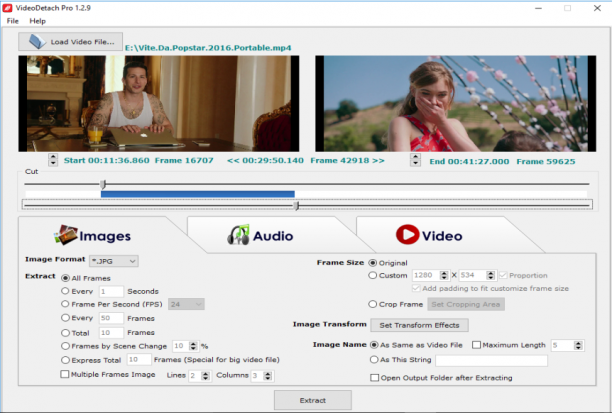Screen dimensions: 612x413
Task: Open the FPS value dropdown showing 24
Action: tap(186, 304)
